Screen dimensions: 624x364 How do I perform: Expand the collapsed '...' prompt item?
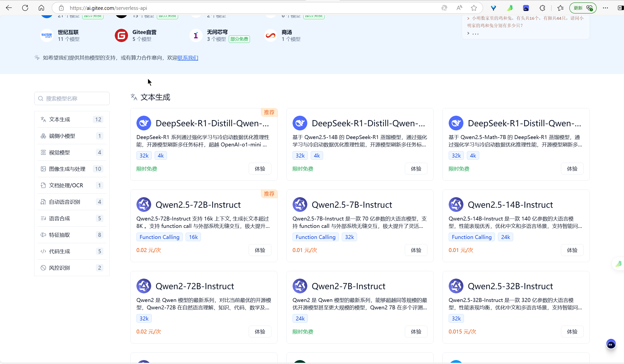point(473,33)
